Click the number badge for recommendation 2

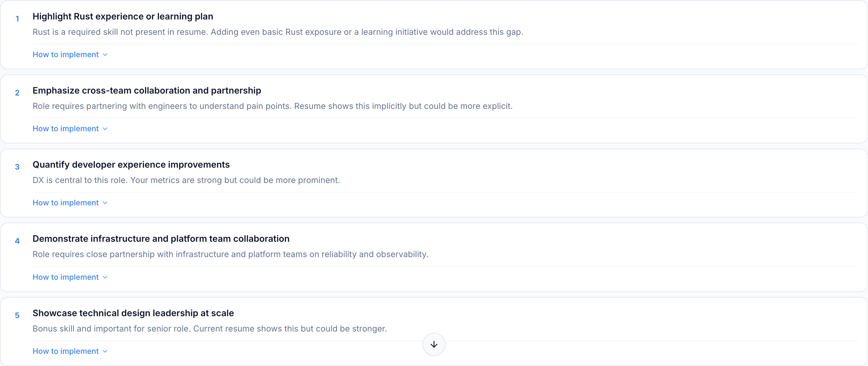point(17,93)
